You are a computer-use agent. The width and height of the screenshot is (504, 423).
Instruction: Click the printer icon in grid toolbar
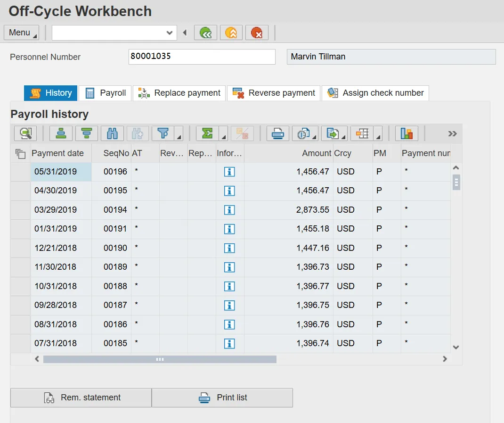[278, 134]
